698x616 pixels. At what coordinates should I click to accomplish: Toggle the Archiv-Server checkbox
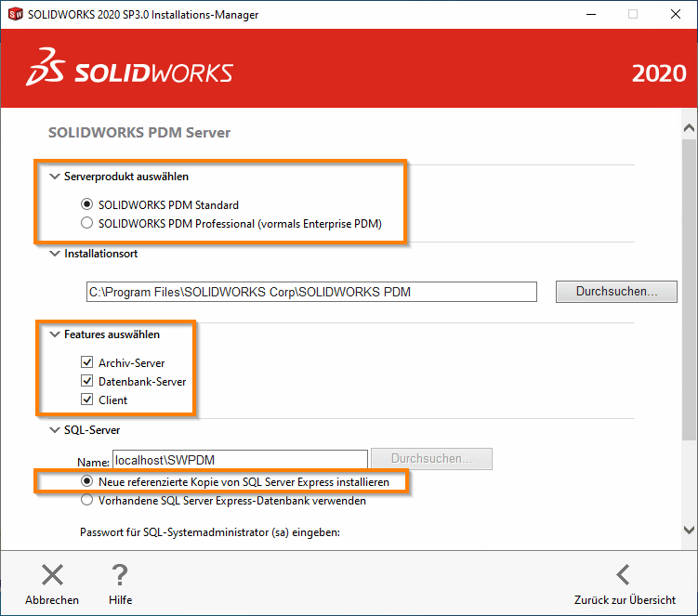[x=86, y=362]
